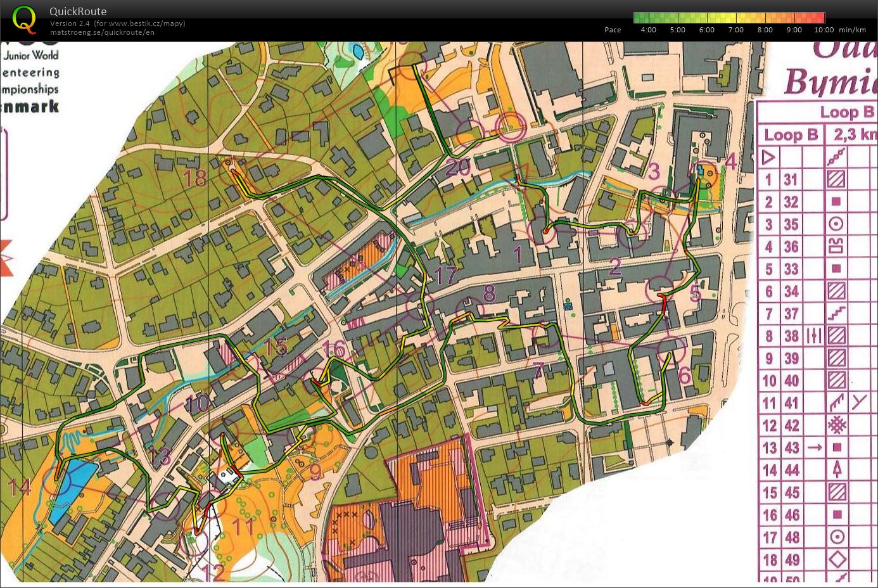
Task: Pick the dotted circle symbol beside code 35
Action: (836, 224)
